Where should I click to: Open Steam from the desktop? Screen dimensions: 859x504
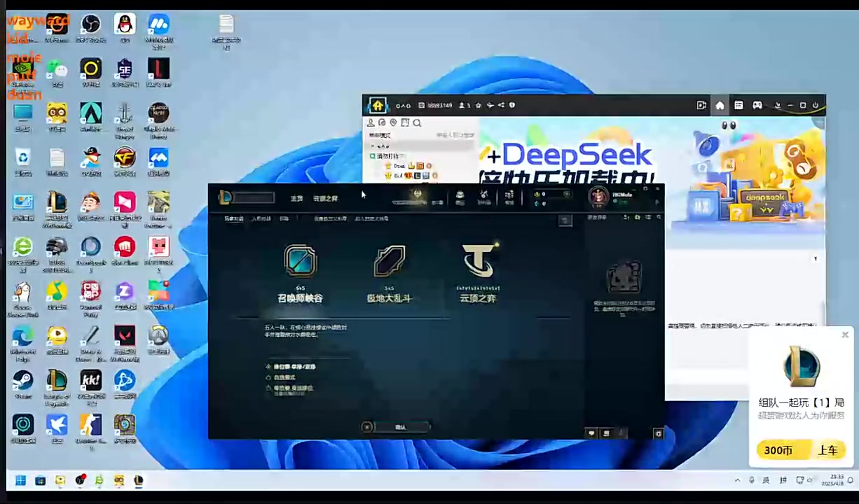(22, 381)
